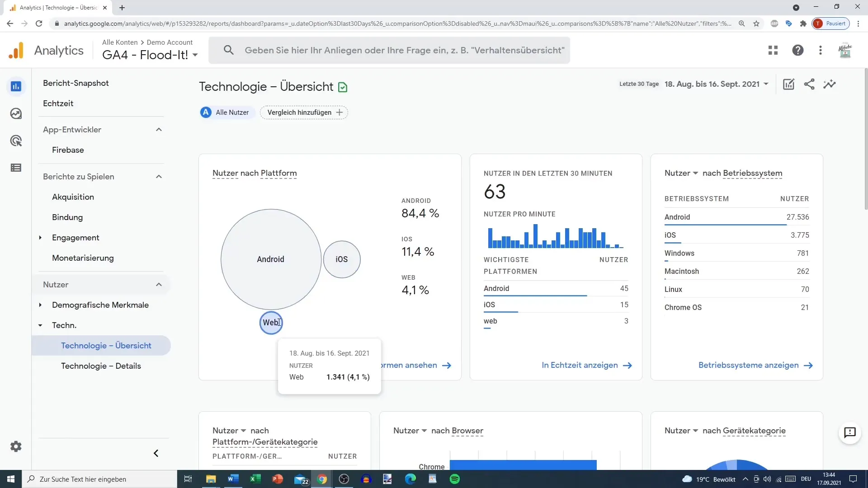Image resolution: width=868 pixels, height=488 pixels.
Task: Click In Echtzeit anzeigen link
Action: point(587,364)
